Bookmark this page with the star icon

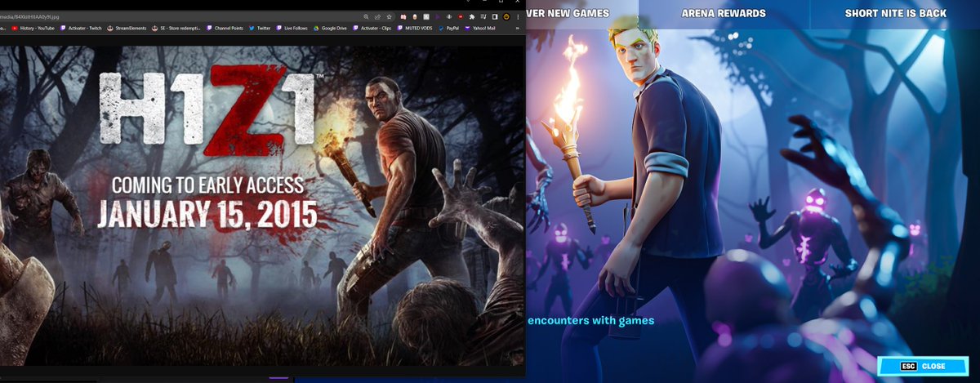[x=389, y=16]
